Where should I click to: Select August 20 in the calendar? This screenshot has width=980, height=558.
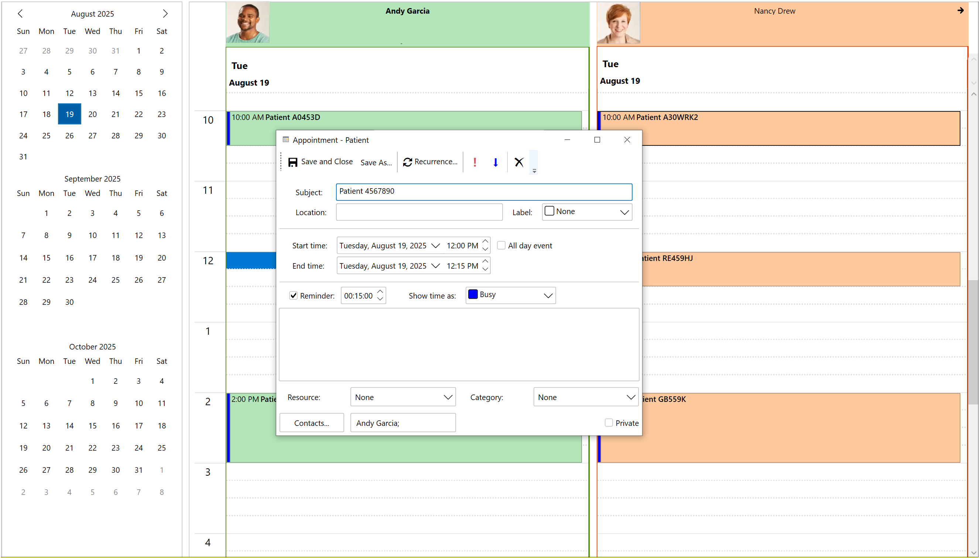coord(92,114)
